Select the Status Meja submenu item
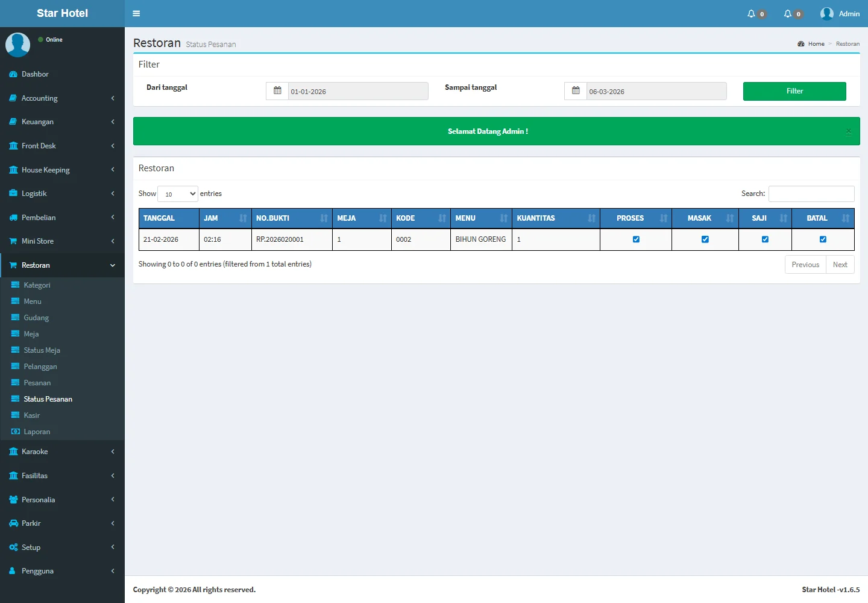The height and width of the screenshot is (603, 868). click(x=42, y=350)
